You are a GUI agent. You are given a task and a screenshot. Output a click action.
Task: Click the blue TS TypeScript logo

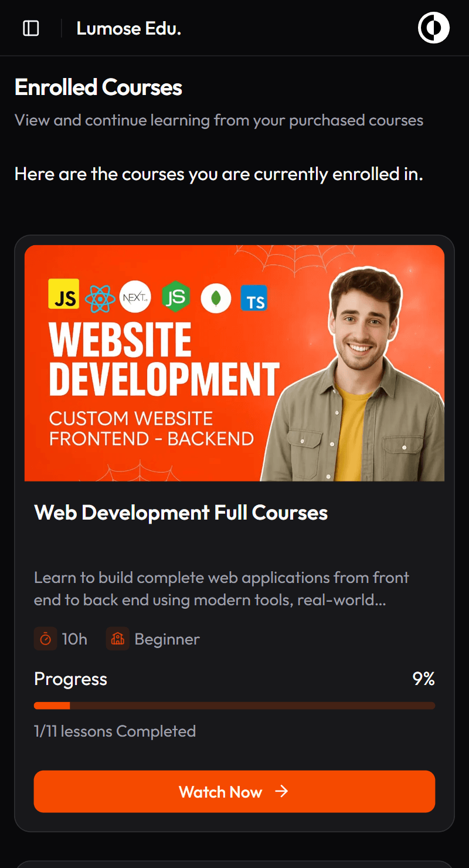[x=254, y=299]
